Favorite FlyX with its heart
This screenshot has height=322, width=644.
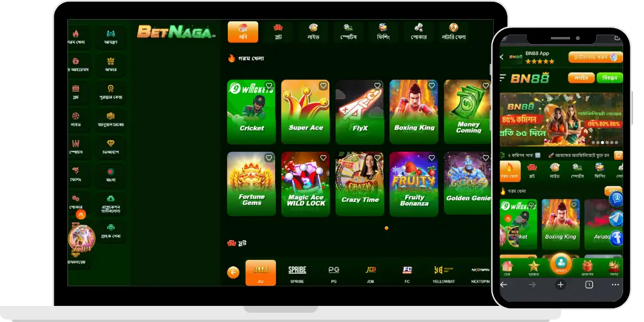click(x=377, y=86)
